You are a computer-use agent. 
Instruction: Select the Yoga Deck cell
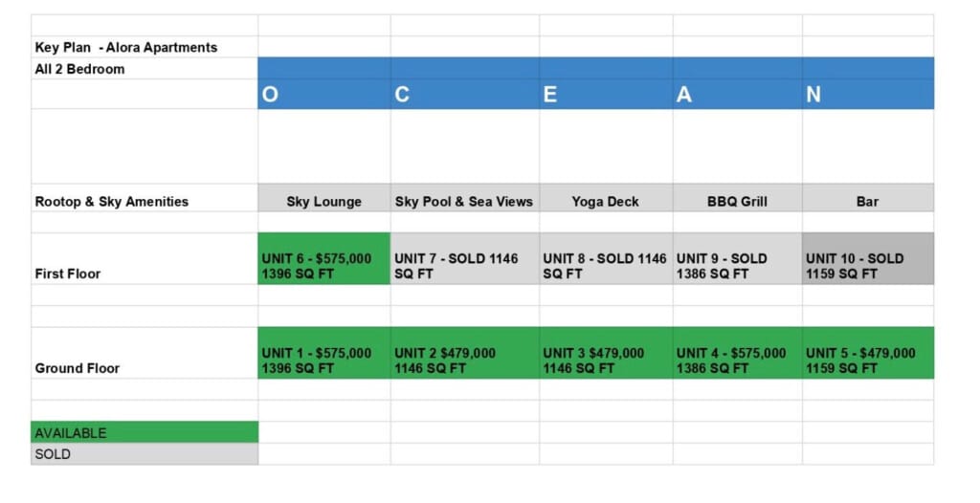click(606, 202)
